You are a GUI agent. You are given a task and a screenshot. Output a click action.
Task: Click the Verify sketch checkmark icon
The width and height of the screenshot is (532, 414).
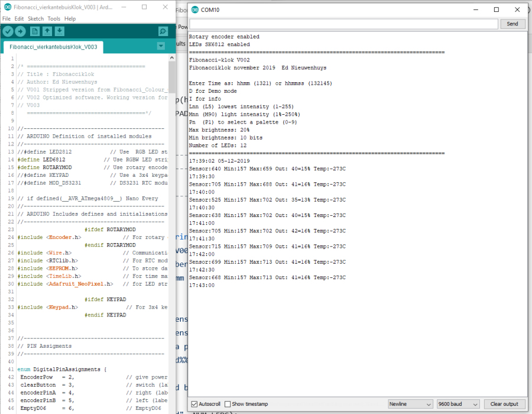tap(8, 31)
